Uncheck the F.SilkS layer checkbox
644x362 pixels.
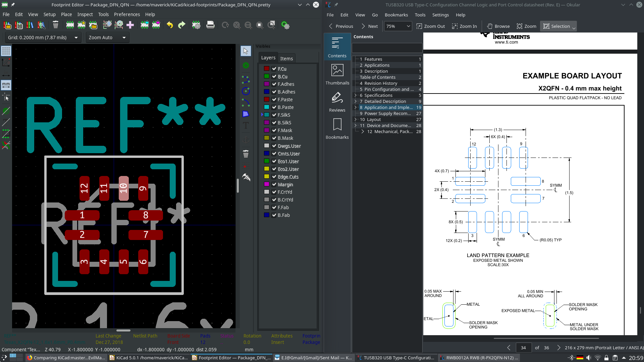274,115
